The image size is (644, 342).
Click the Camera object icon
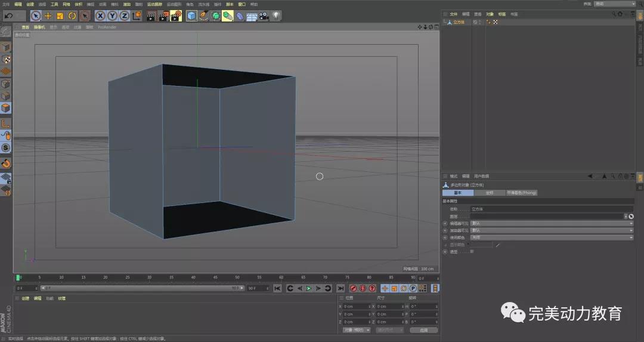[x=263, y=16]
